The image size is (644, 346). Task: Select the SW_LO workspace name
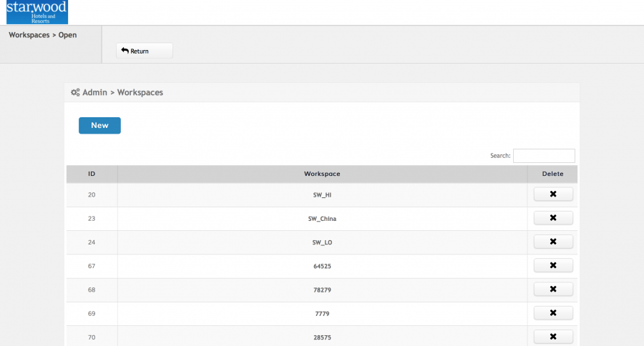pos(322,242)
